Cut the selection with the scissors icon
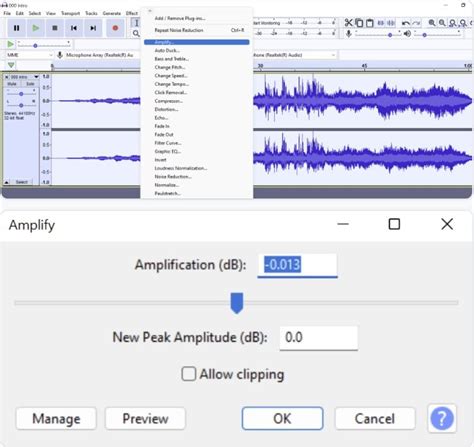This screenshot has width=474, height=447. (349, 23)
